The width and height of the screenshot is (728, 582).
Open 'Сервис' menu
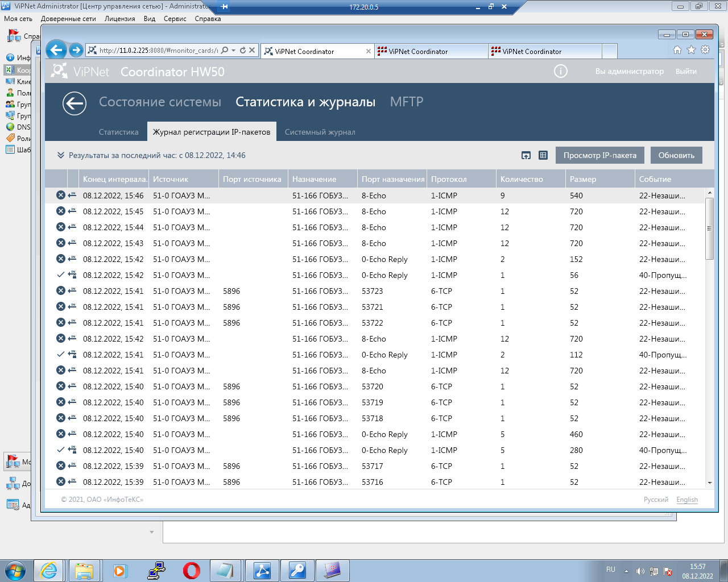[x=175, y=19]
